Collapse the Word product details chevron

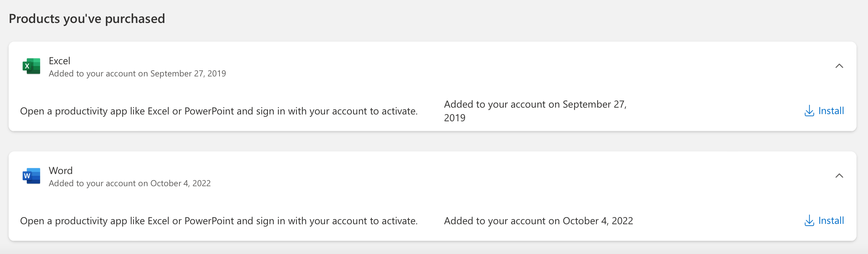pos(839,176)
